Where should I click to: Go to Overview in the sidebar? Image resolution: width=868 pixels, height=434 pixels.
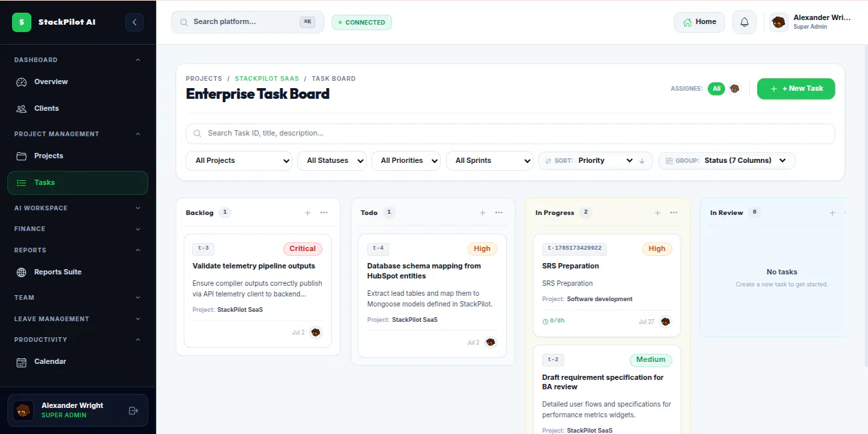(x=78, y=82)
